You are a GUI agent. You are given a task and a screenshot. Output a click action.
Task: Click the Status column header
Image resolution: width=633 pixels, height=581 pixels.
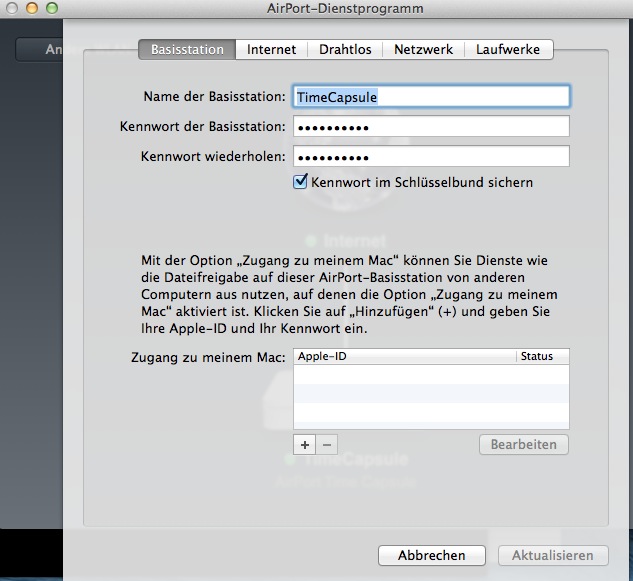coord(542,357)
